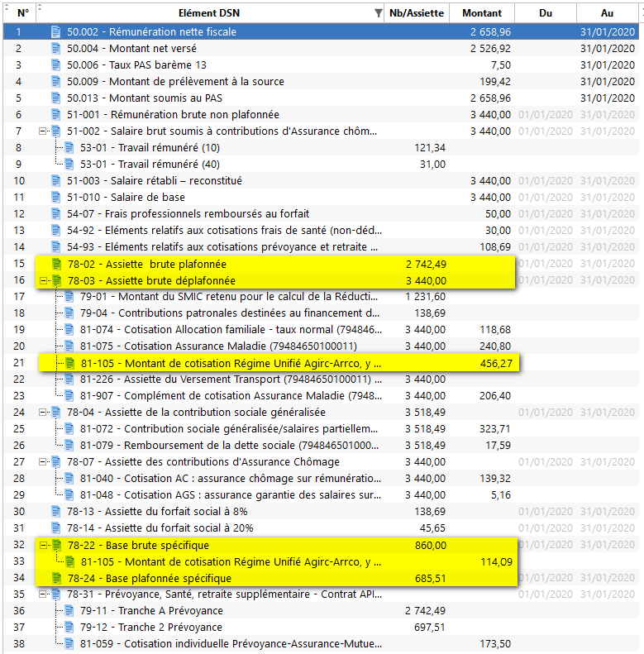Click icon of 53-01 Travail rémunéré (10)

tap(69, 148)
